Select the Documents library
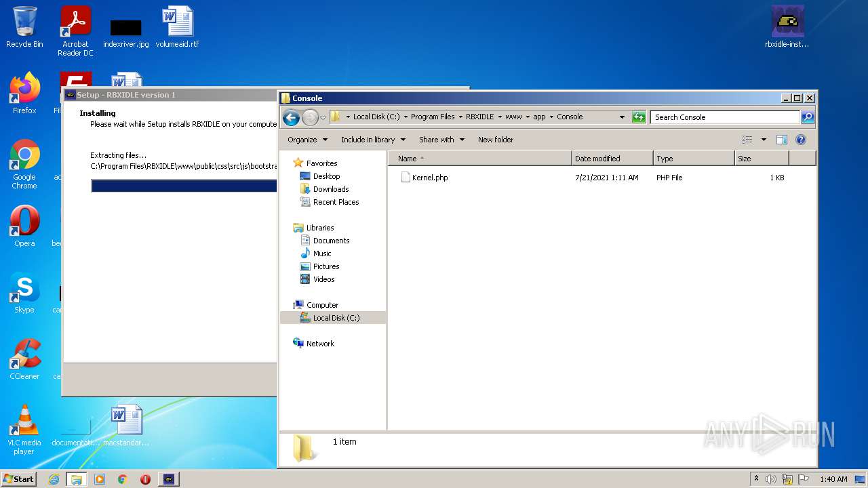Screen dimensions: 868x488 tap(331, 241)
